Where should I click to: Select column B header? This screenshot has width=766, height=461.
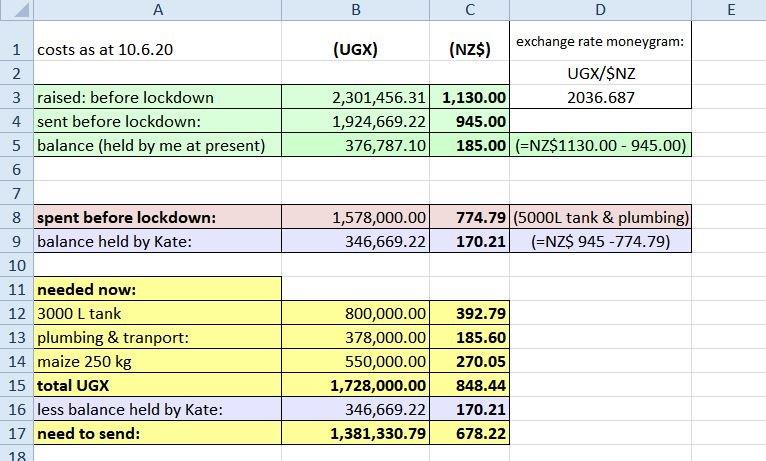coord(356,10)
